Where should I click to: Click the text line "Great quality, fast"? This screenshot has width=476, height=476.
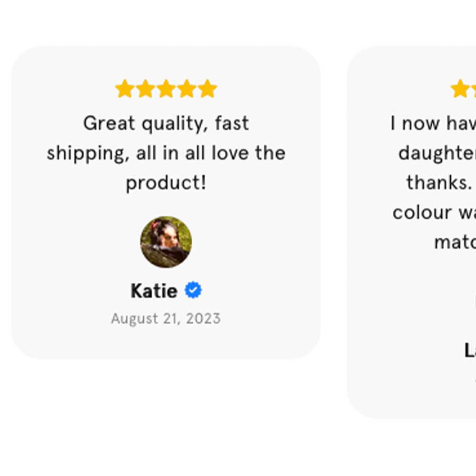point(166,124)
